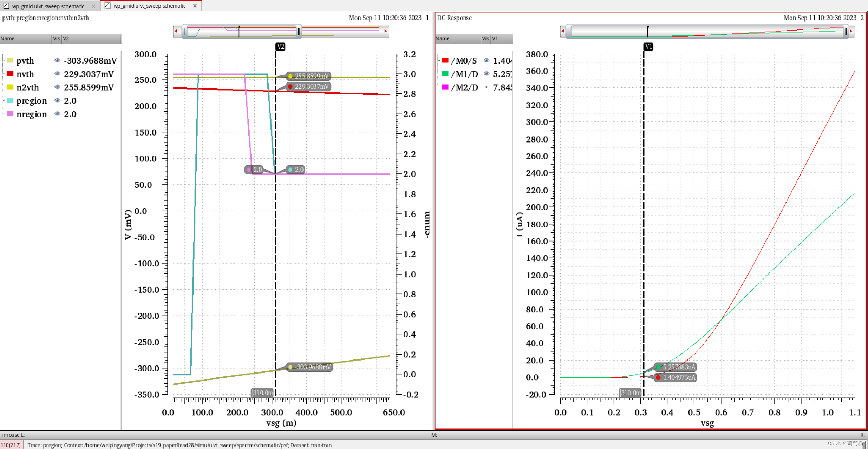Toggle visibility eye for pvth trace
This screenshot has height=449, width=868.
[x=57, y=60]
